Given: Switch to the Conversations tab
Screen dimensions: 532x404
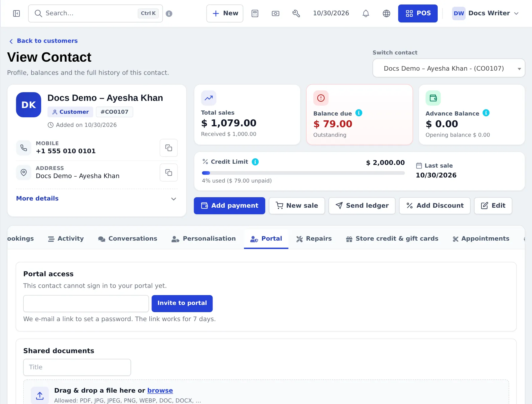Looking at the screenshot, I should [128, 239].
